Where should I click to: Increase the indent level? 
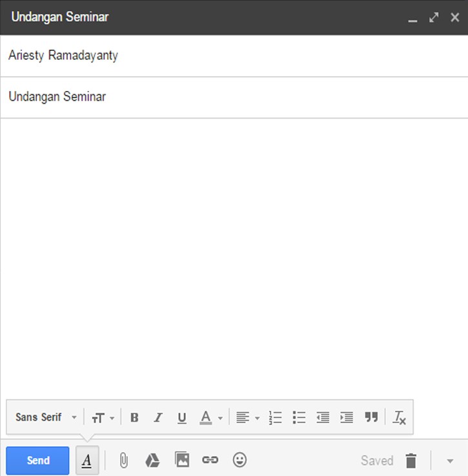click(x=347, y=418)
